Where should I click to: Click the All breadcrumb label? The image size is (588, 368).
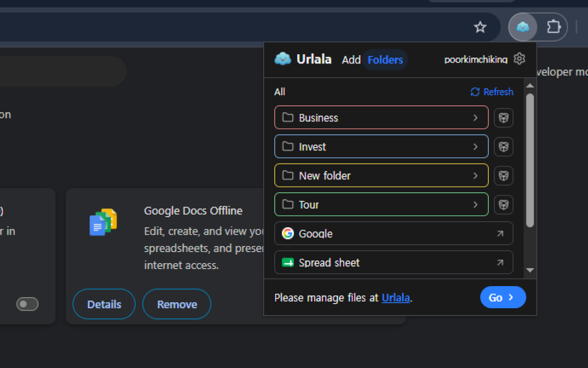pos(280,92)
